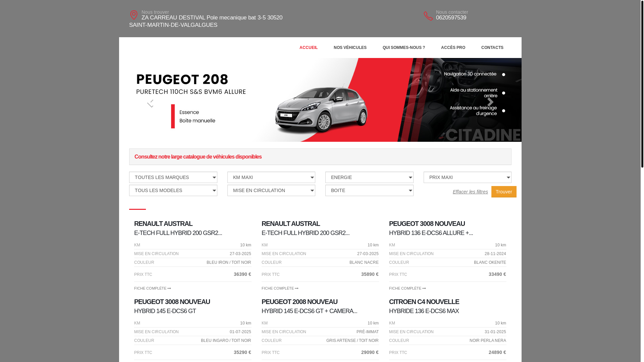Image resolution: width=644 pixels, height=362 pixels.
Task: Click NOIR PERLA NERA color value
Action: click(488, 341)
